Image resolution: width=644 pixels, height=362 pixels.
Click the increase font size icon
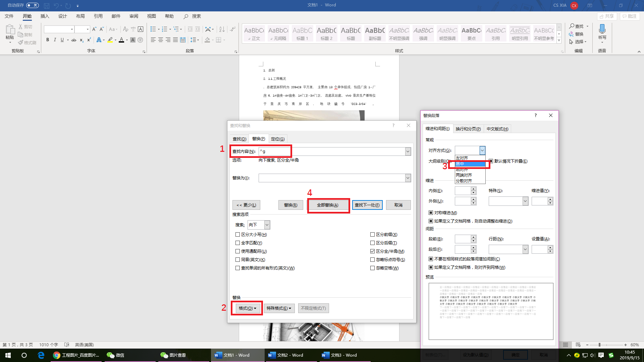tap(94, 29)
